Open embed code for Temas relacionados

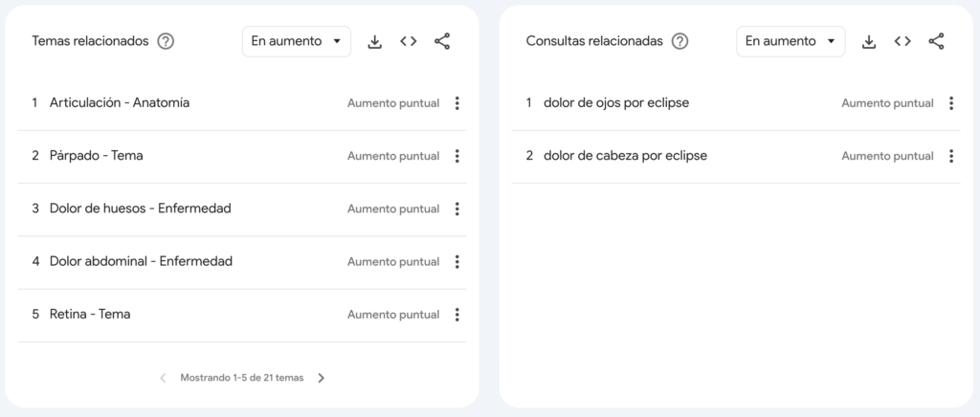tap(409, 41)
